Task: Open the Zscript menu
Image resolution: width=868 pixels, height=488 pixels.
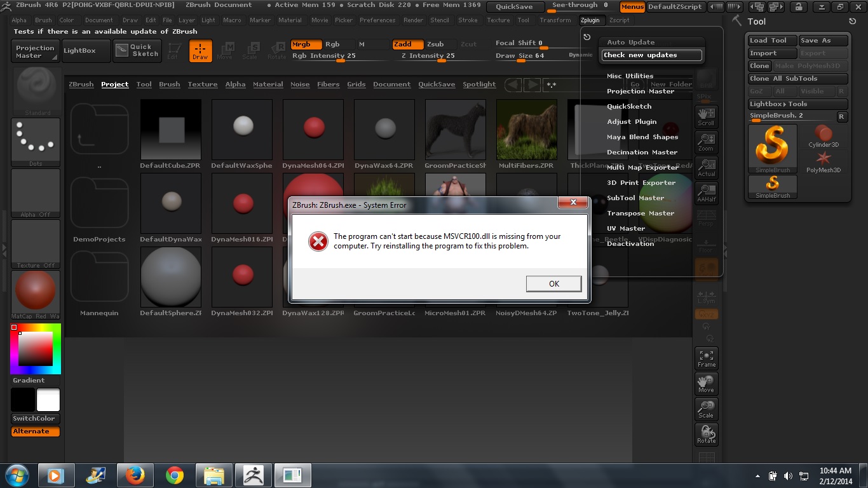Action: (619, 20)
